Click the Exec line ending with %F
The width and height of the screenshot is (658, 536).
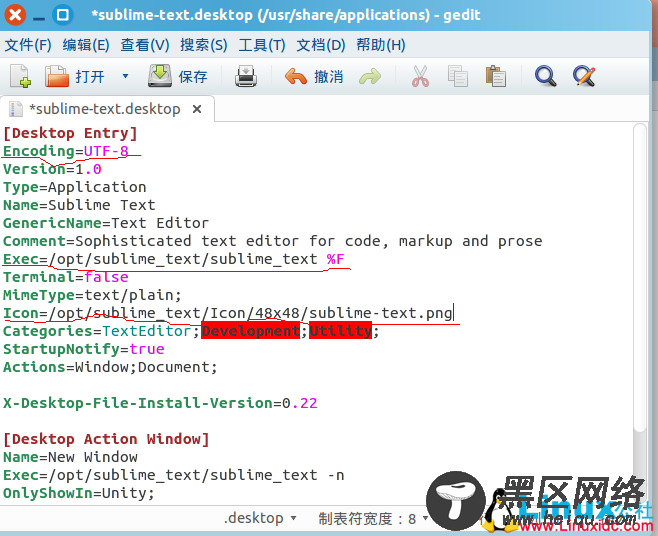(174, 259)
